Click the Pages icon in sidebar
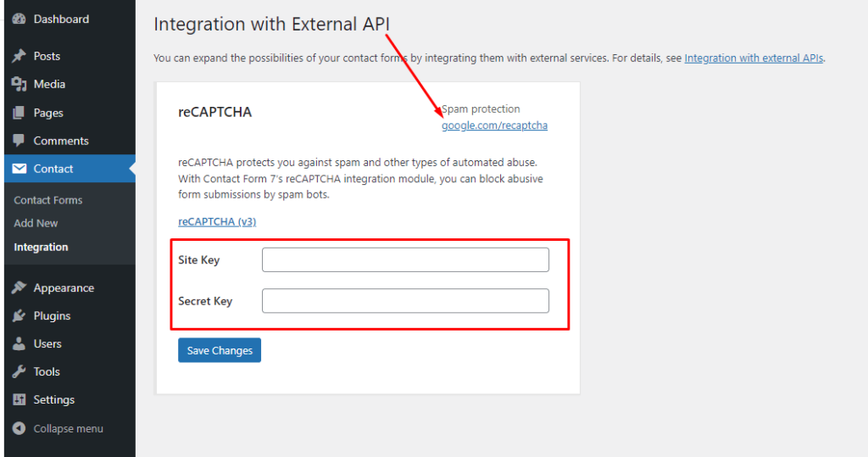The width and height of the screenshot is (868, 457). pos(19,113)
